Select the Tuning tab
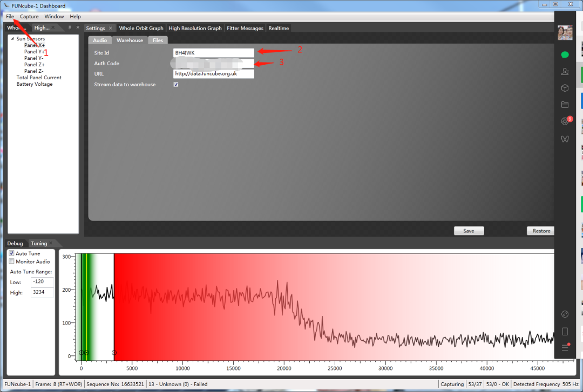Image resolution: width=583 pixels, height=392 pixels. click(39, 243)
